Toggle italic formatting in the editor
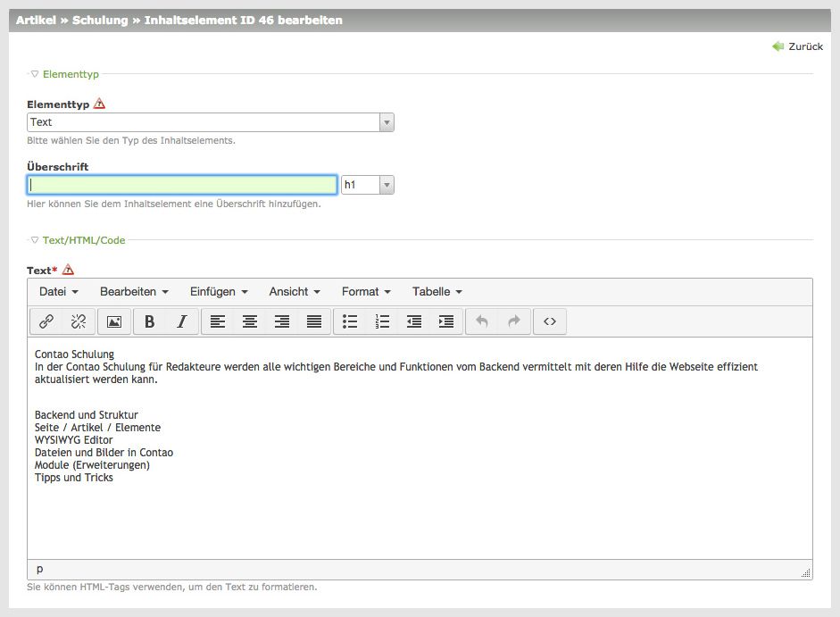Image resolution: width=840 pixels, height=617 pixels. coord(182,321)
